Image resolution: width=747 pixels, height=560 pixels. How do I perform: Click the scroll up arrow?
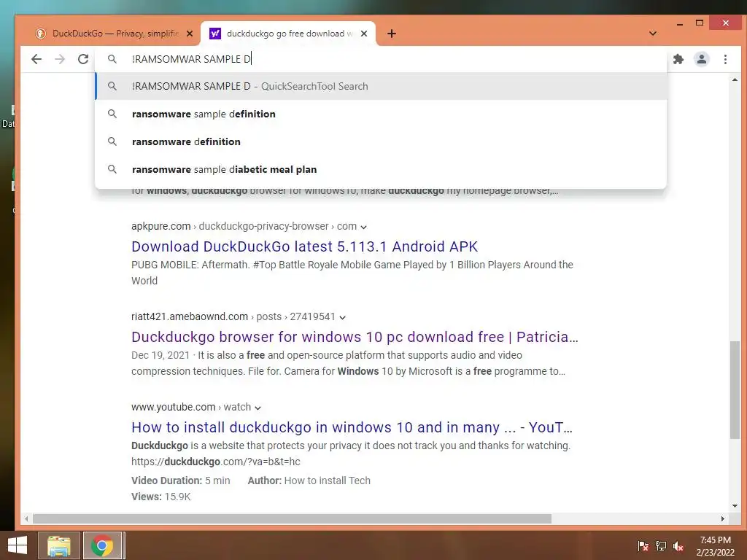[734, 80]
